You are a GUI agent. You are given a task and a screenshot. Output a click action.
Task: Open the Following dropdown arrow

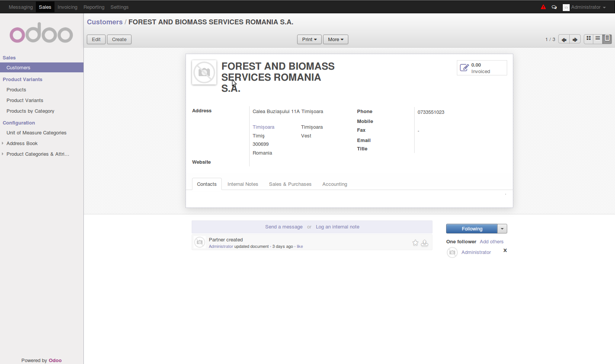[502, 229]
